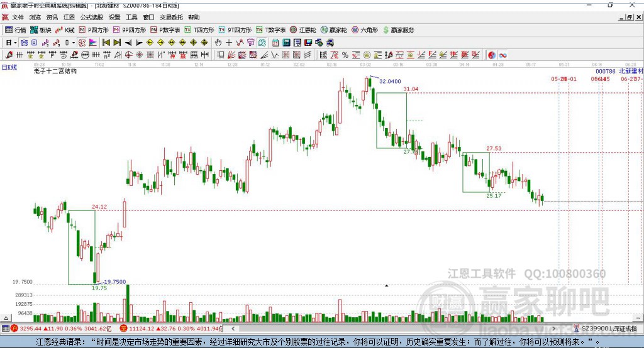
Task: Click the volume panel collapse triangle at left
Action: click(6, 318)
